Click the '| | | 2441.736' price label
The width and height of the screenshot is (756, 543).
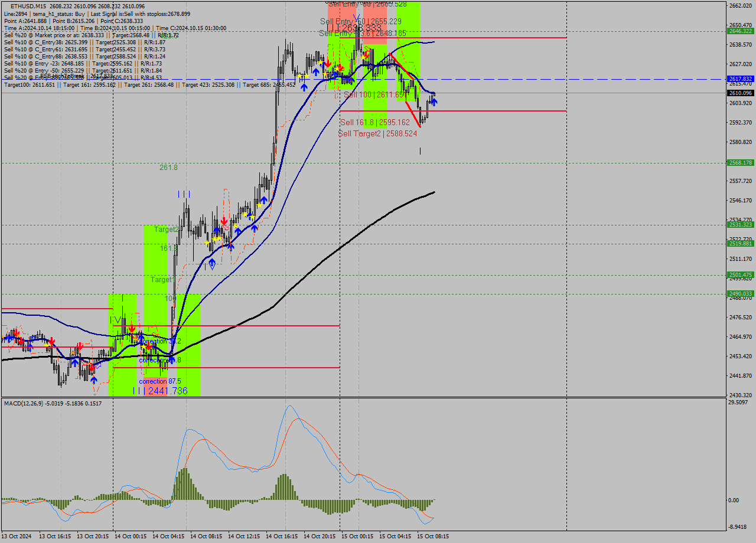[160, 391]
